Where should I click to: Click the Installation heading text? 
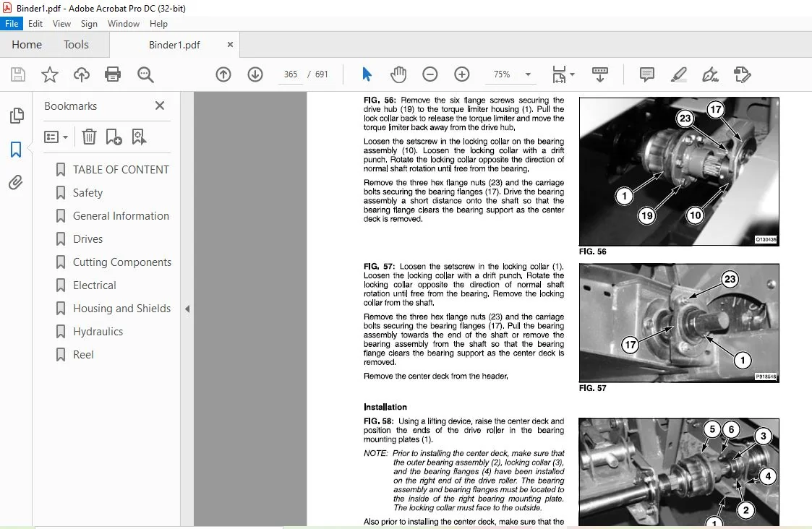click(x=385, y=407)
